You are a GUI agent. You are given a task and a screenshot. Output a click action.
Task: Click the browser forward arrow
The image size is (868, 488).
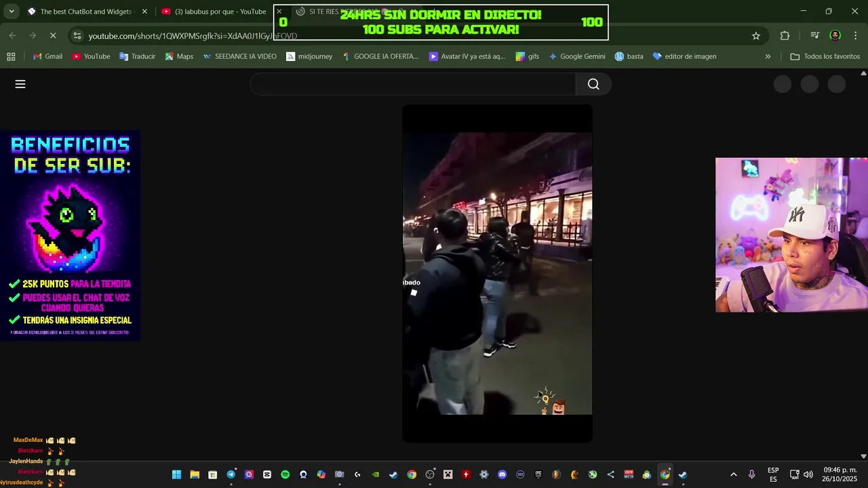33,36
